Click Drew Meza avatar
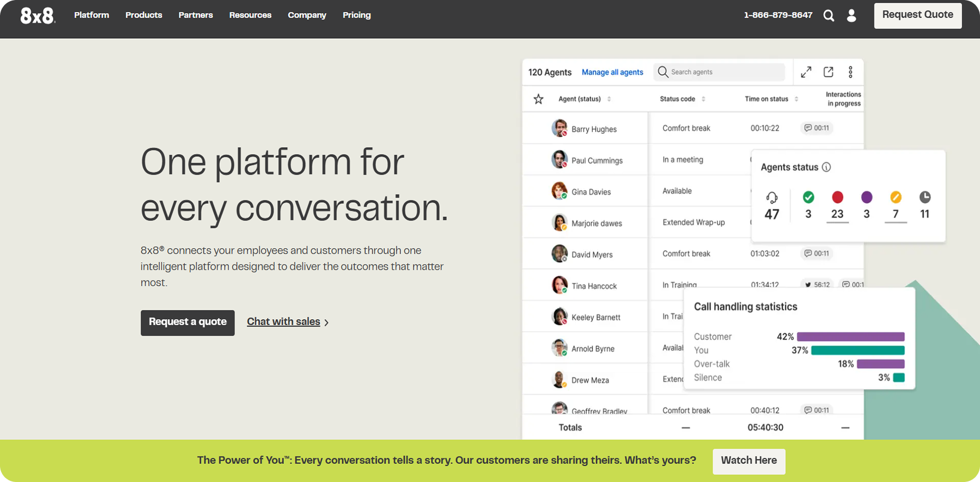The image size is (980, 482). point(559,379)
